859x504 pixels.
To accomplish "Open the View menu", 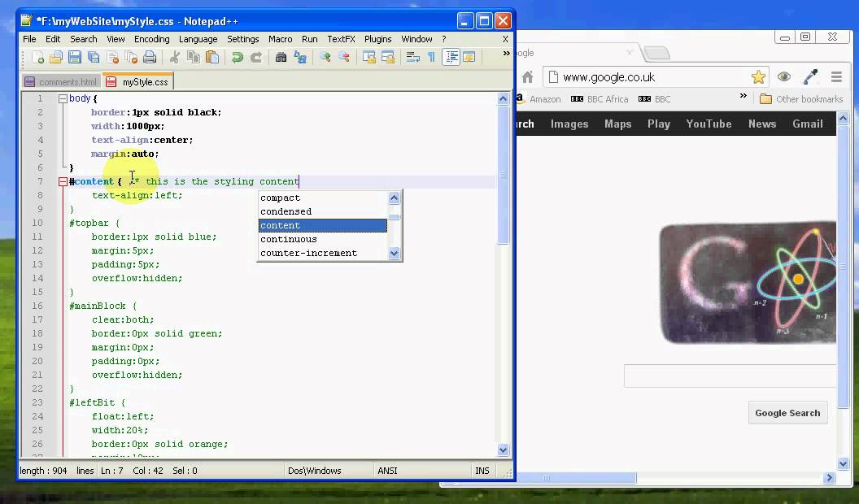I will (116, 39).
